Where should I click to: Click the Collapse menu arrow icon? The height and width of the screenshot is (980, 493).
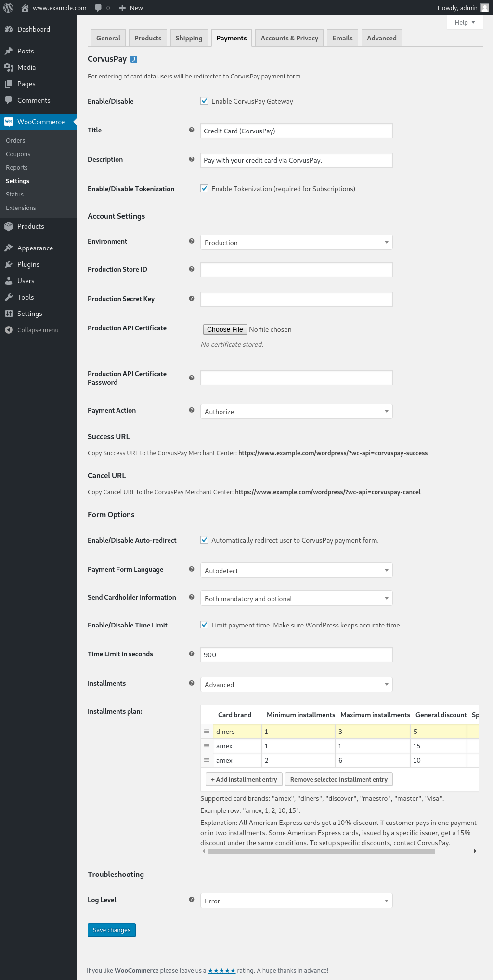(x=9, y=330)
